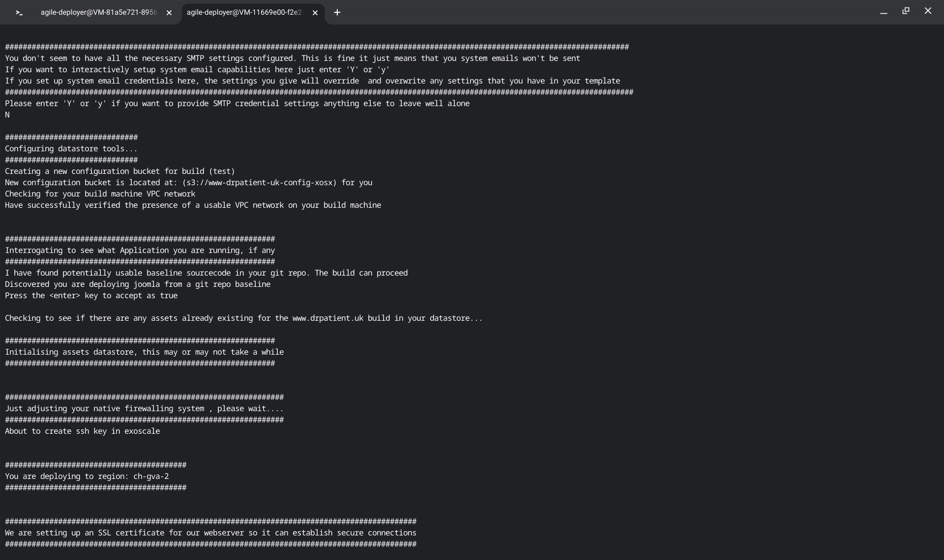Close the agile-deployer@VM-11669e00 tab
Screen dimensions: 944x560
point(315,13)
